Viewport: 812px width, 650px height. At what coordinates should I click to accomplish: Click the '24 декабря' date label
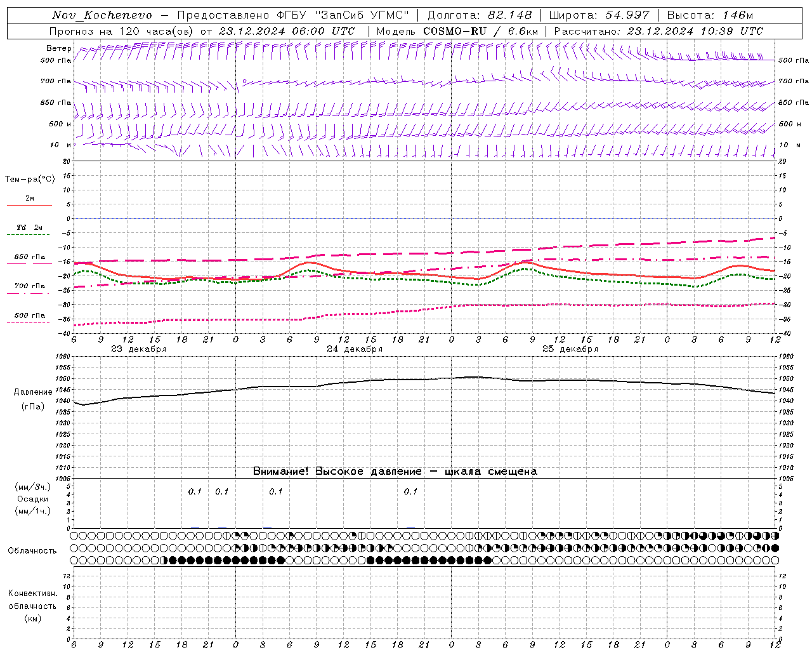point(355,349)
